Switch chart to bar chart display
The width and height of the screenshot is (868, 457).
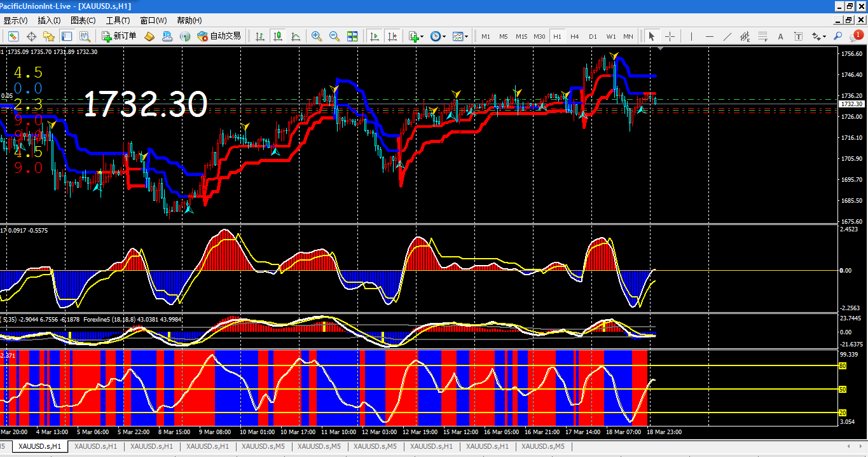click(x=260, y=36)
